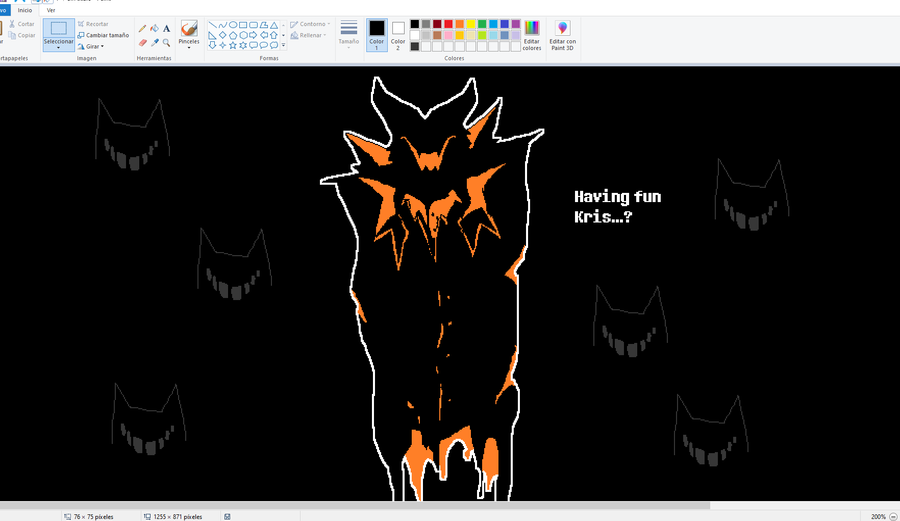Click the 200% zoom level text
Screen dimensions: 900x521
click(878, 517)
